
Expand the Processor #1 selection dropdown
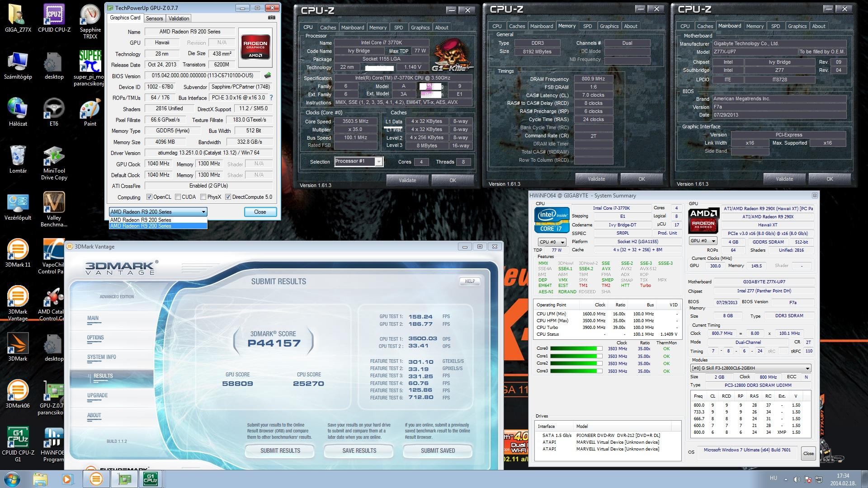click(x=378, y=162)
